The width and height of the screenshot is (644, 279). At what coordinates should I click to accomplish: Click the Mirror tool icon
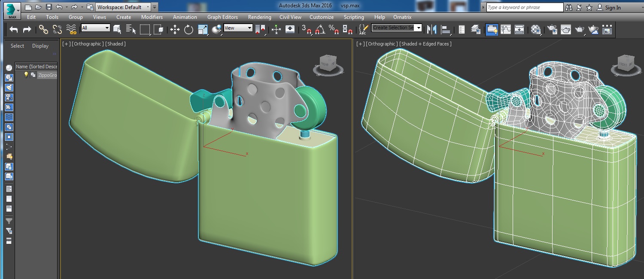point(432,29)
